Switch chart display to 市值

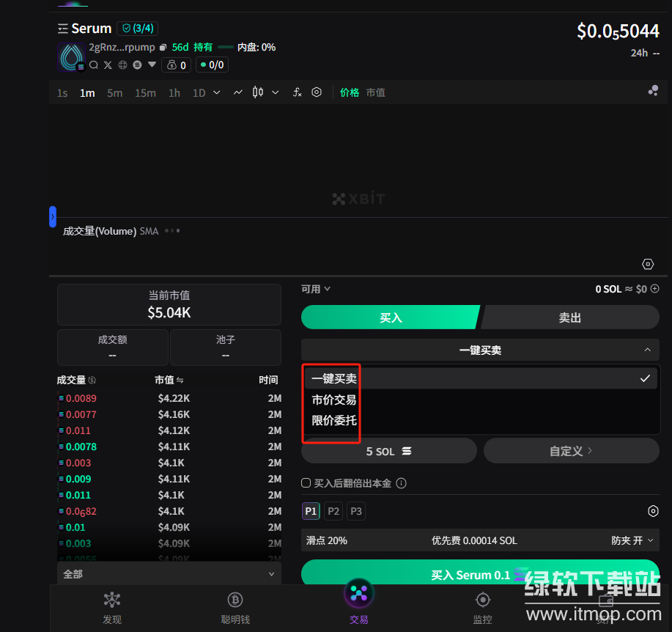pyautogui.click(x=375, y=92)
